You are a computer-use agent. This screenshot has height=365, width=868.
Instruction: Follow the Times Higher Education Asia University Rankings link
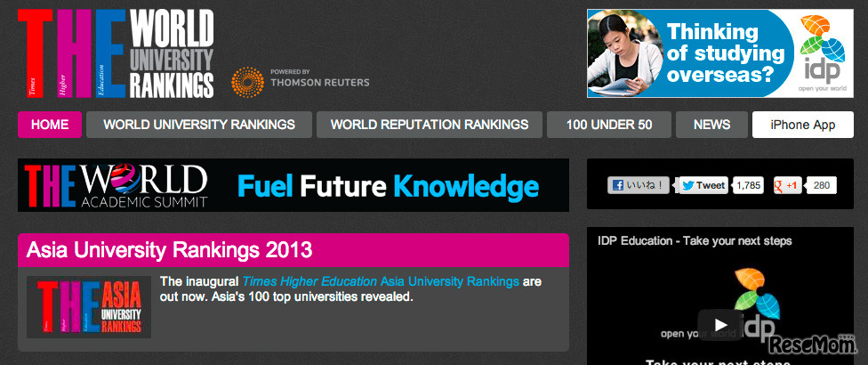point(381,281)
